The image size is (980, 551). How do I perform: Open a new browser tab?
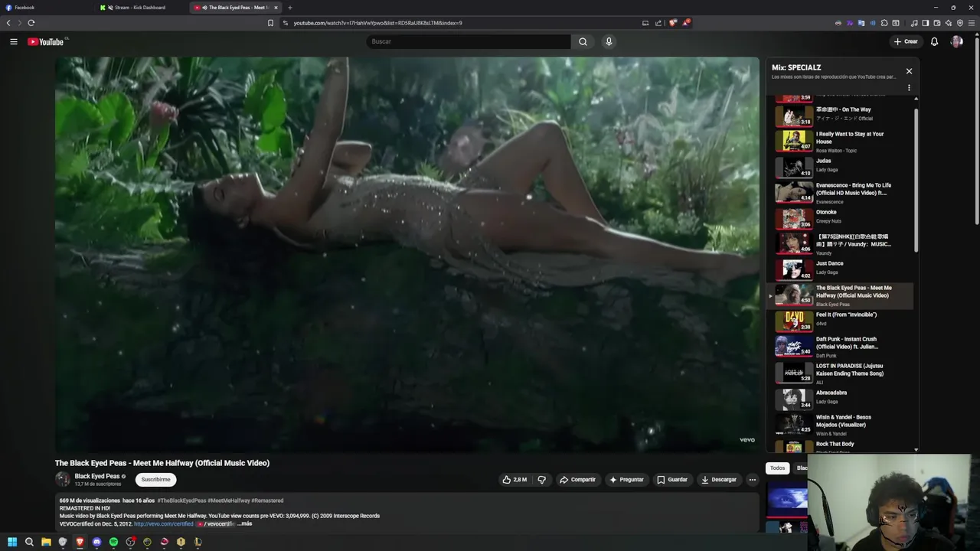tap(290, 8)
